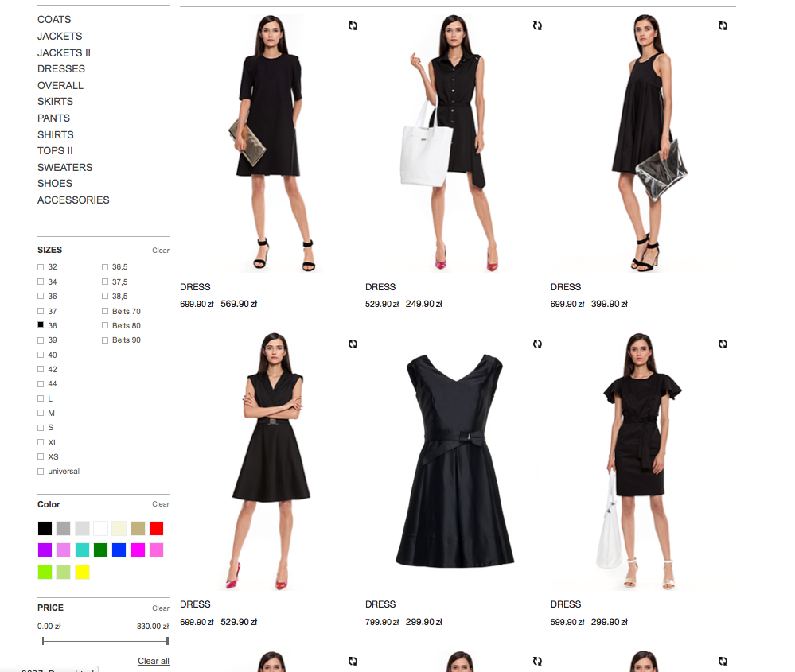Check the size 34 checkbox
This screenshot has height=672, width=795.
(41, 282)
